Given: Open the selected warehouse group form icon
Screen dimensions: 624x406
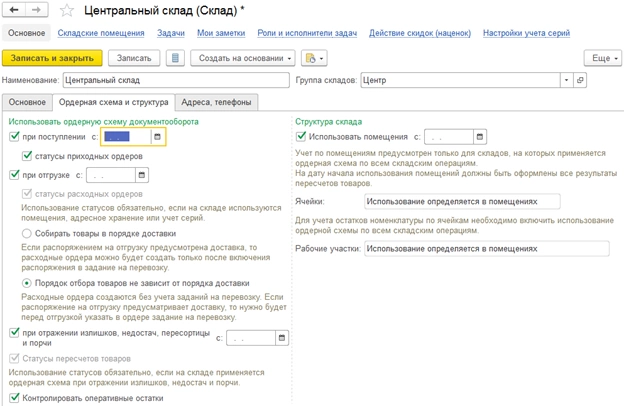Looking at the screenshot, I should pyautogui.click(x=580, y=80).
